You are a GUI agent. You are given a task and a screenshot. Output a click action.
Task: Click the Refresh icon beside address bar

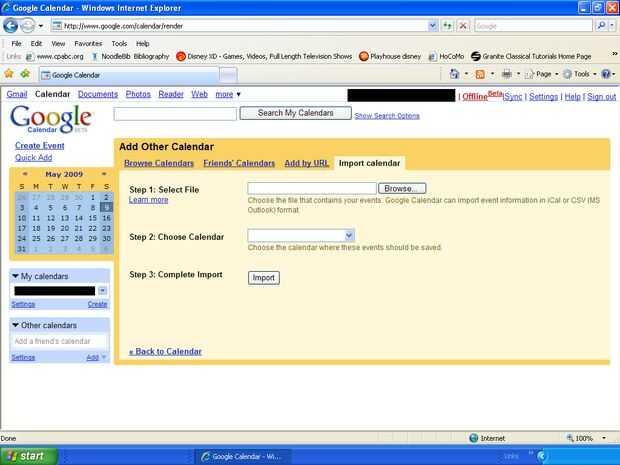[448, 26]
